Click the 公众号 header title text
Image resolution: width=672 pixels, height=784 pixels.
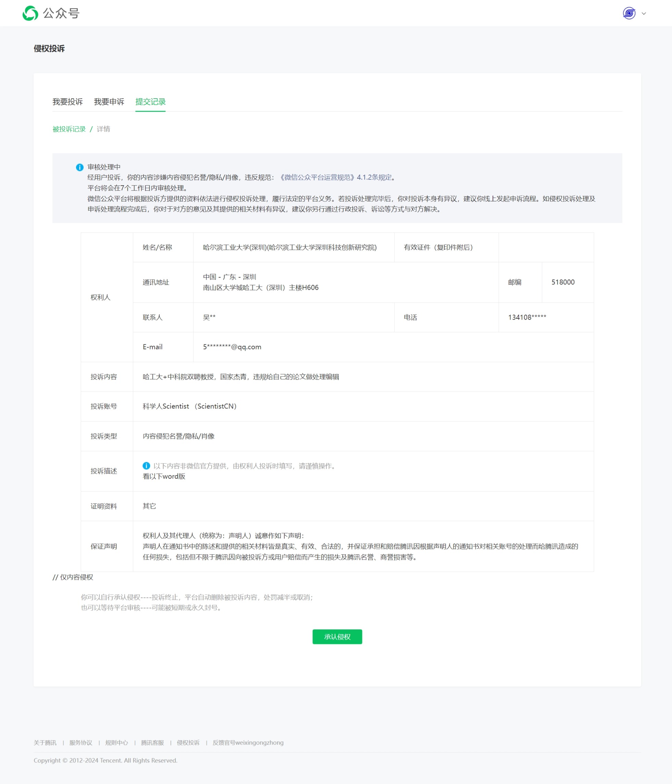[61, 13]
